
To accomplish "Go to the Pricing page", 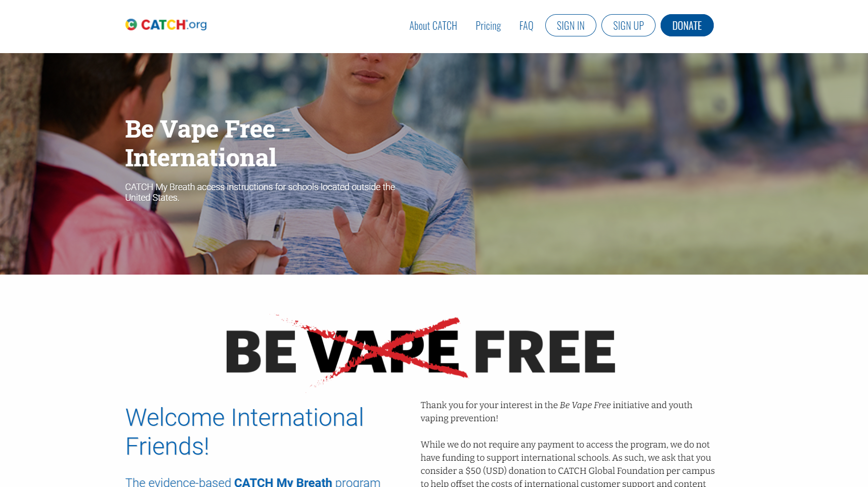I will point(488,26).
